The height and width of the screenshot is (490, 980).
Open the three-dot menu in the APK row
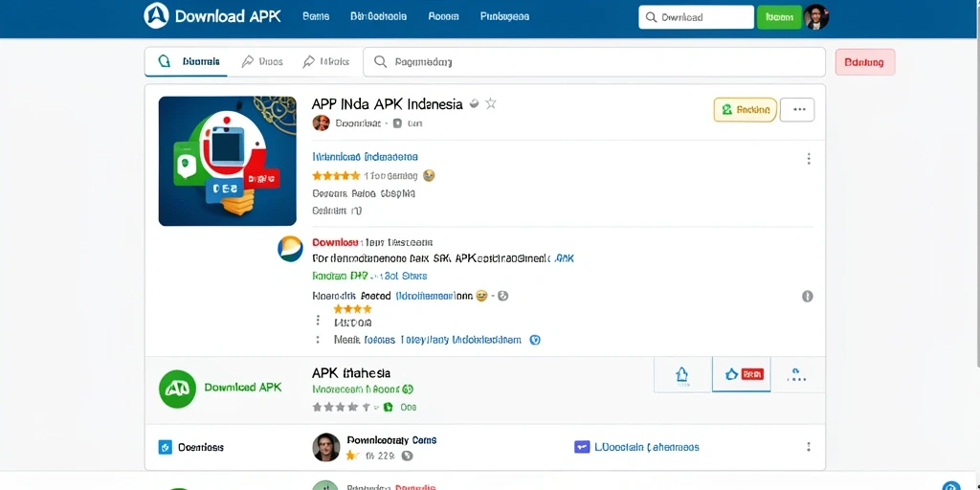pyautogui.click(x=797, y=375)
